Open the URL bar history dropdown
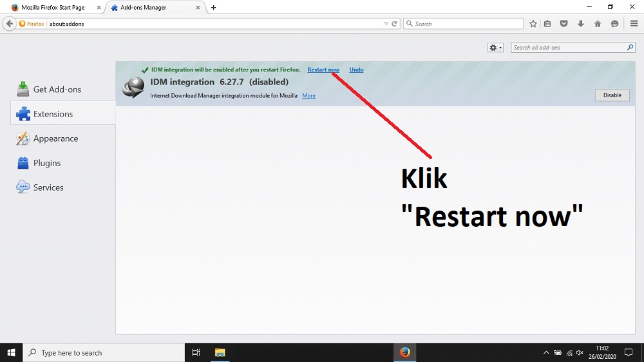This screenshot has width=644, height=362. pyautogui.click(x=386, y=24)
